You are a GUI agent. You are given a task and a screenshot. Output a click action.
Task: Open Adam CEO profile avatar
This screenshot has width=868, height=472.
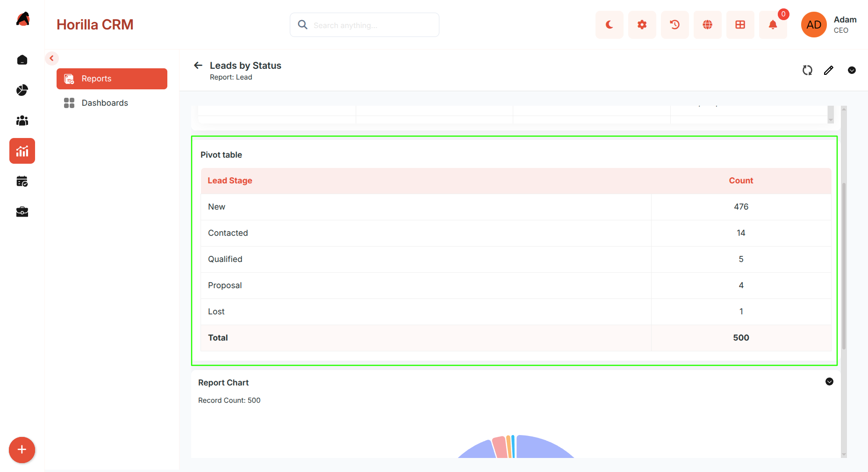[x=814, y=25]
